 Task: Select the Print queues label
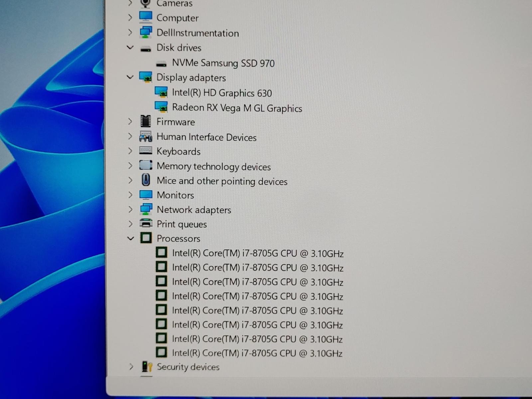tap(182, 224)
